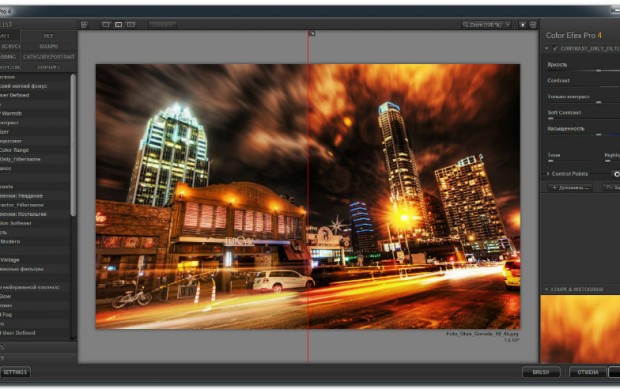Click the loupe preview thumbnail

580,329
